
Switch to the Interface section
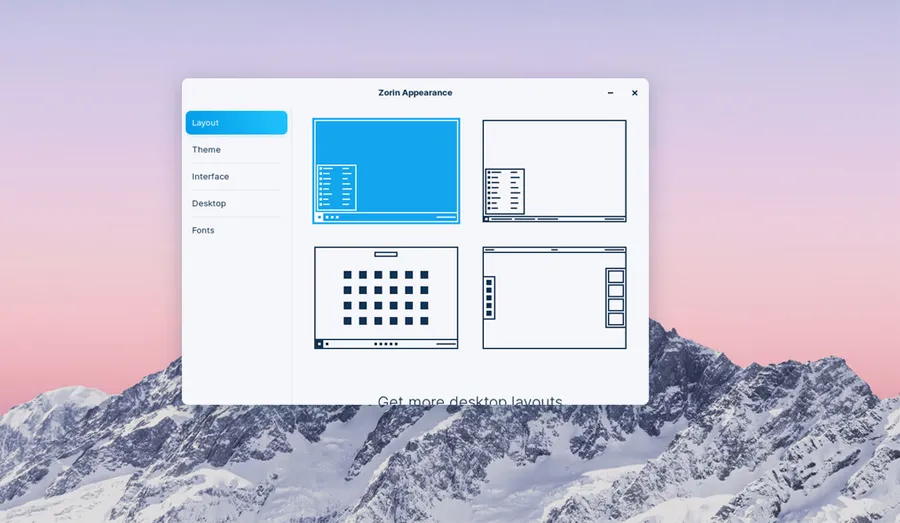(236, 176)
